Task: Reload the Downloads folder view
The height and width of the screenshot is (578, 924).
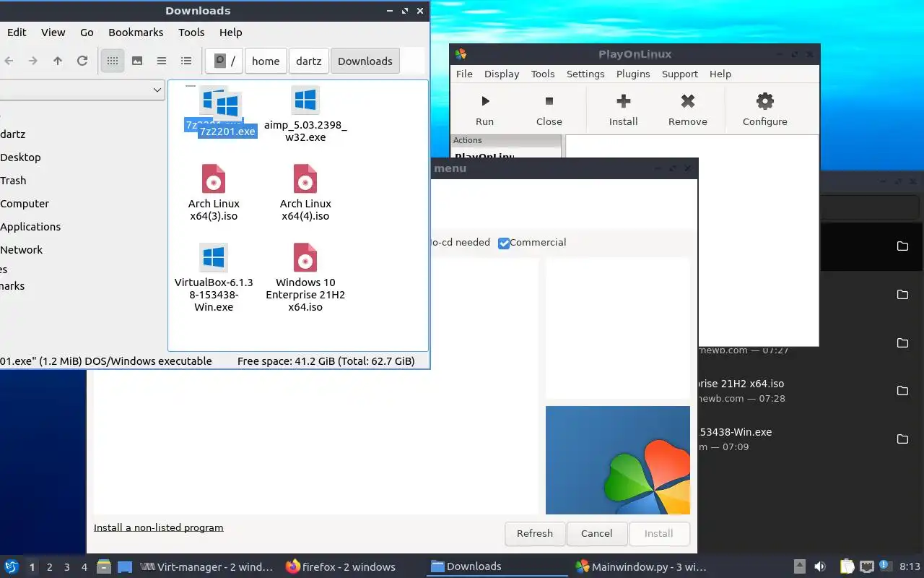Action: [x=82, y=61]
